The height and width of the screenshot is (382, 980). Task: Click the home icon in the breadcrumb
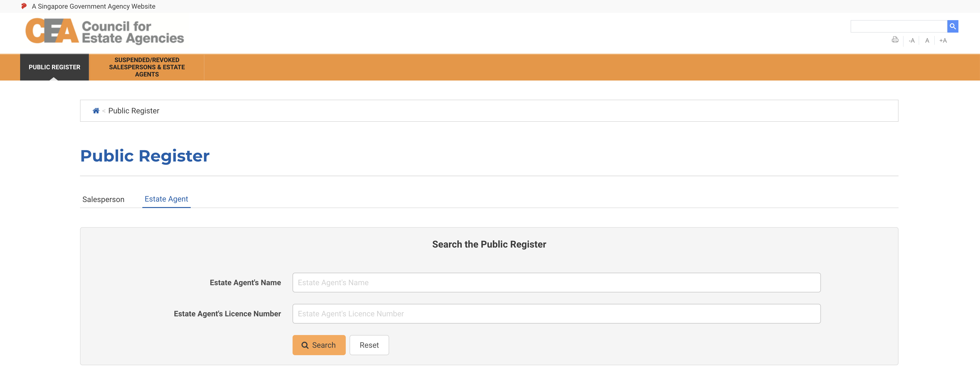[96, 110]
